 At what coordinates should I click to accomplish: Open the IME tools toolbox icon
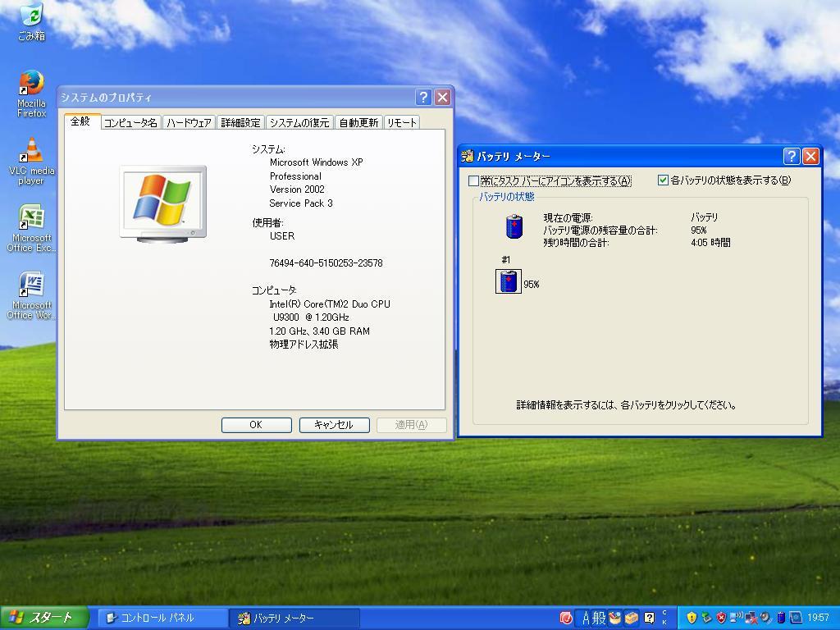[632, 619]
